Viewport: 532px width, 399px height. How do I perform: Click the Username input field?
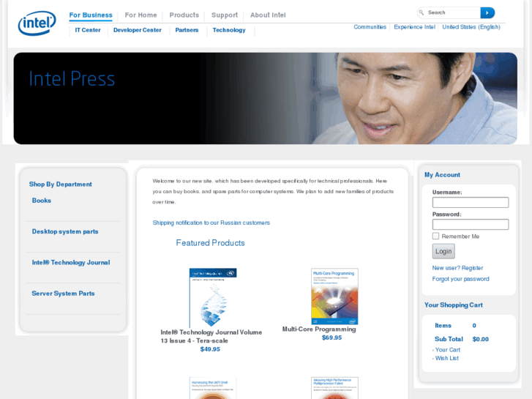(x=471, y=202)
